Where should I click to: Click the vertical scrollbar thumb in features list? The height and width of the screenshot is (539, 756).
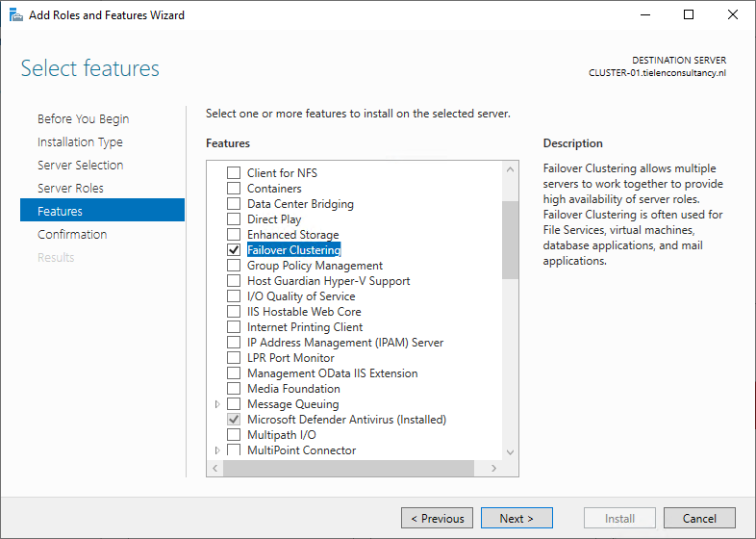coord(510,241)
